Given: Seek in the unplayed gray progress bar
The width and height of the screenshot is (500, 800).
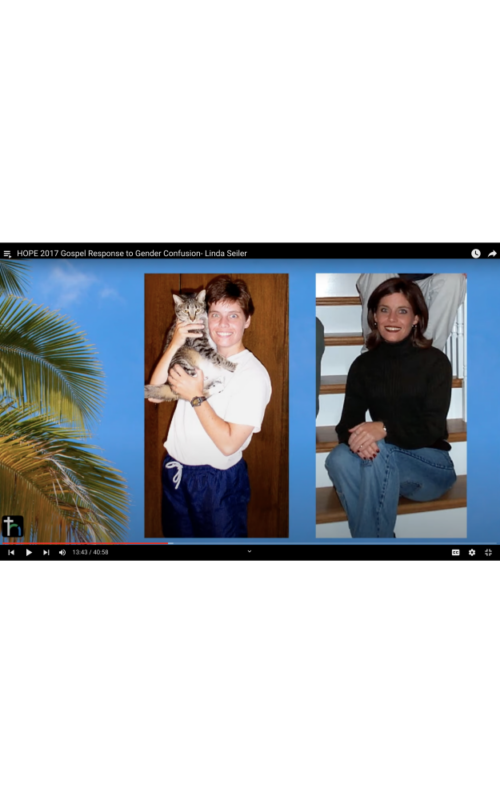Looking at the screenshot, I should tap(334, 543).
